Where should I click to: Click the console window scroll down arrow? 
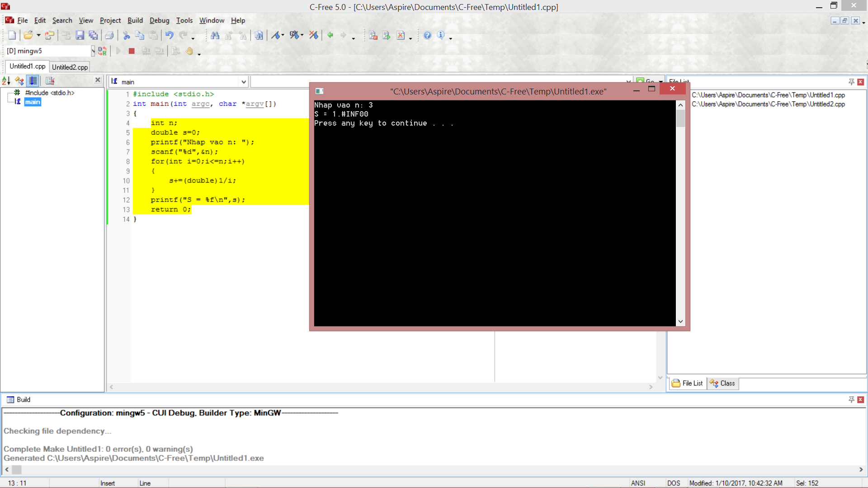point(680,322)
